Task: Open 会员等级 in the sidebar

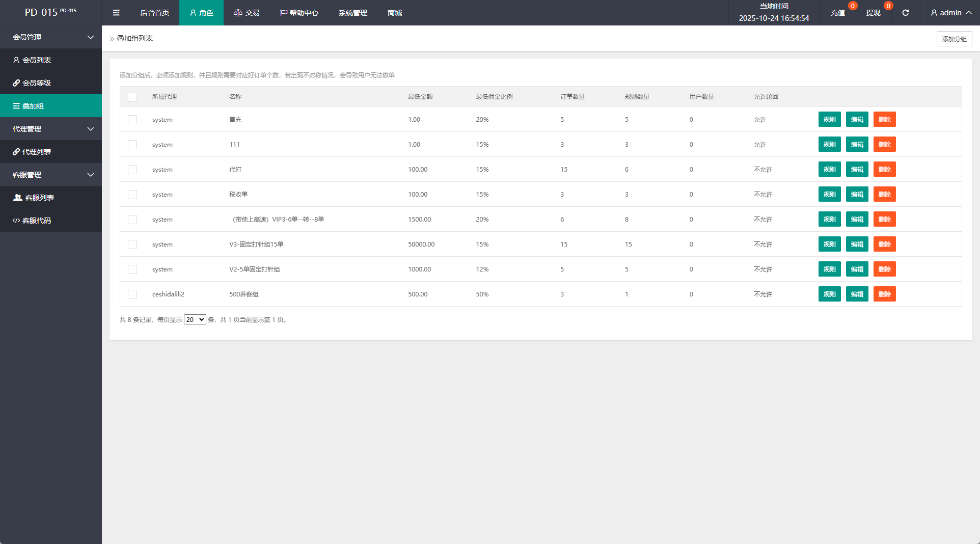Action: (37, 83)
